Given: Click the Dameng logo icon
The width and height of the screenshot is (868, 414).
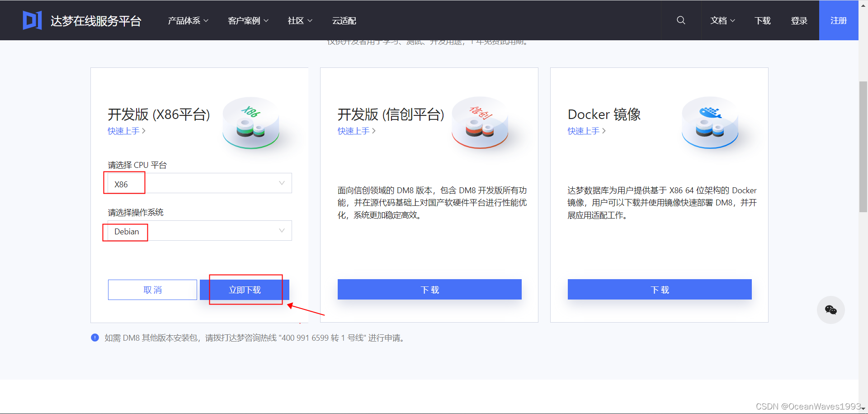Looking at the screenshot, I should (x=32, y=20).
